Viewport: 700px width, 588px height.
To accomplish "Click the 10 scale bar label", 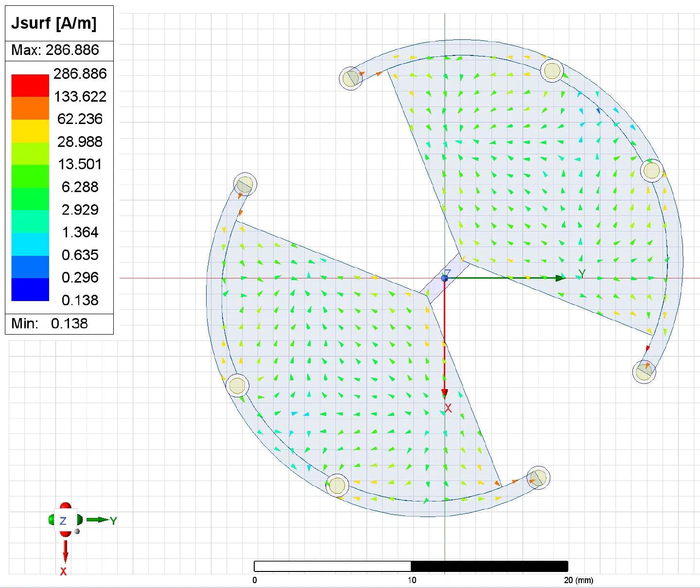I will [x=412, y=580].
